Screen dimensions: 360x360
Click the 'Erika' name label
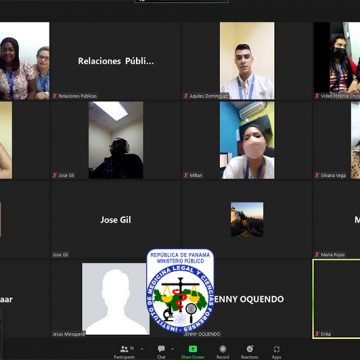click(326, 334)
